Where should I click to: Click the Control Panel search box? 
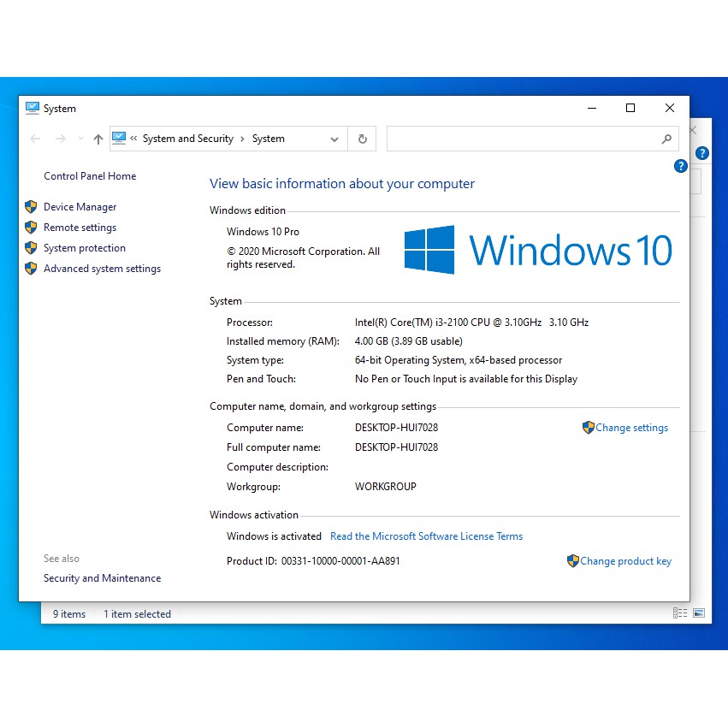(522, 139)
